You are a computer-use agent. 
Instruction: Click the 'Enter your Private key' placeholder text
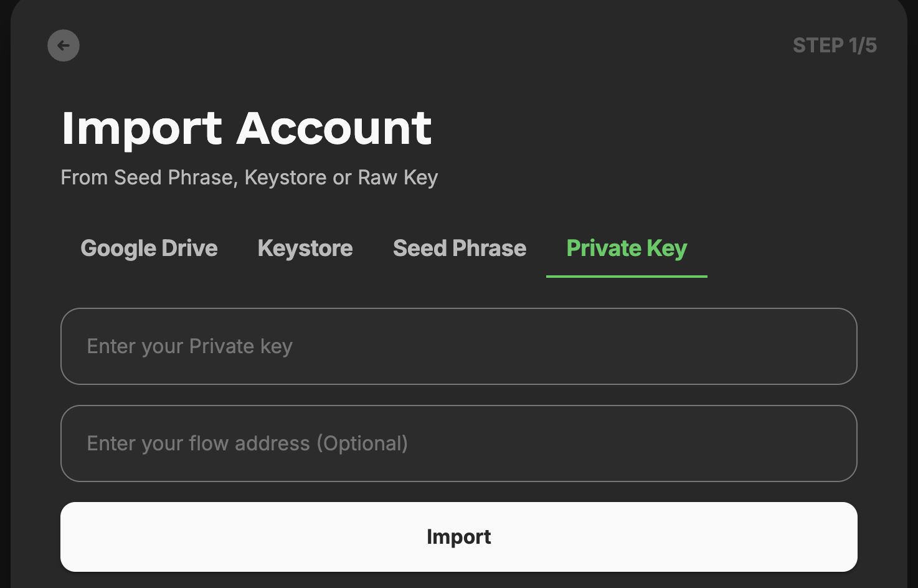click(190, 346)
